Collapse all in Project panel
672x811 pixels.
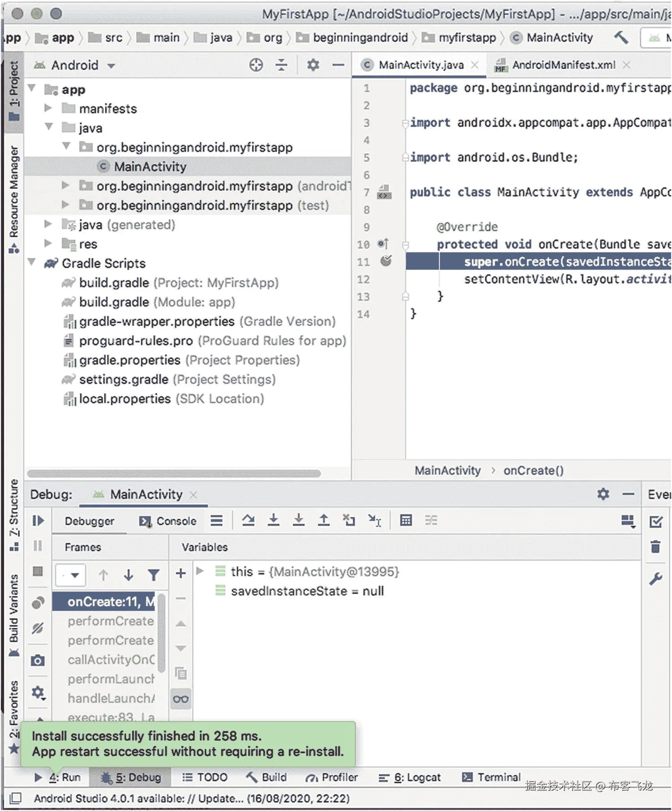281,65
